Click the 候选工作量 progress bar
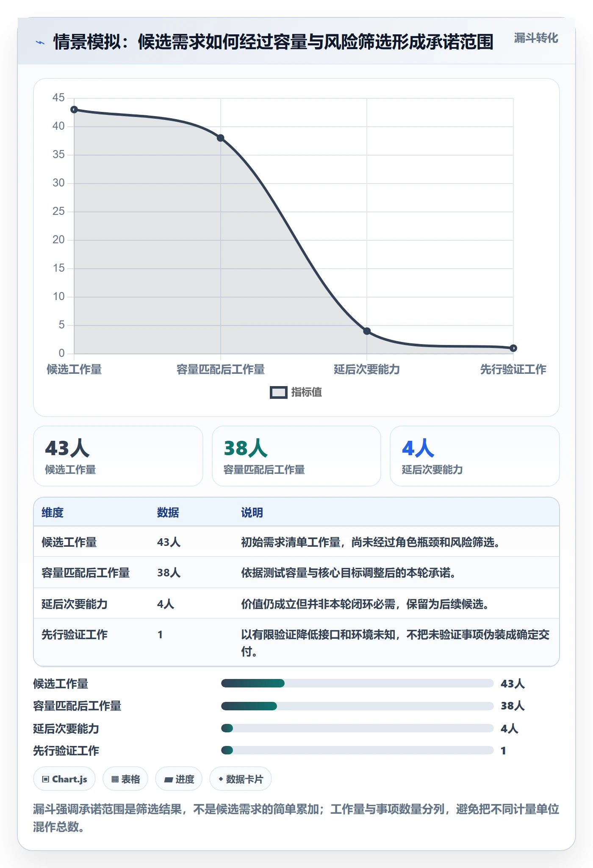The height and width of the screenshot is (868, 593). click(x=357, y=683)
